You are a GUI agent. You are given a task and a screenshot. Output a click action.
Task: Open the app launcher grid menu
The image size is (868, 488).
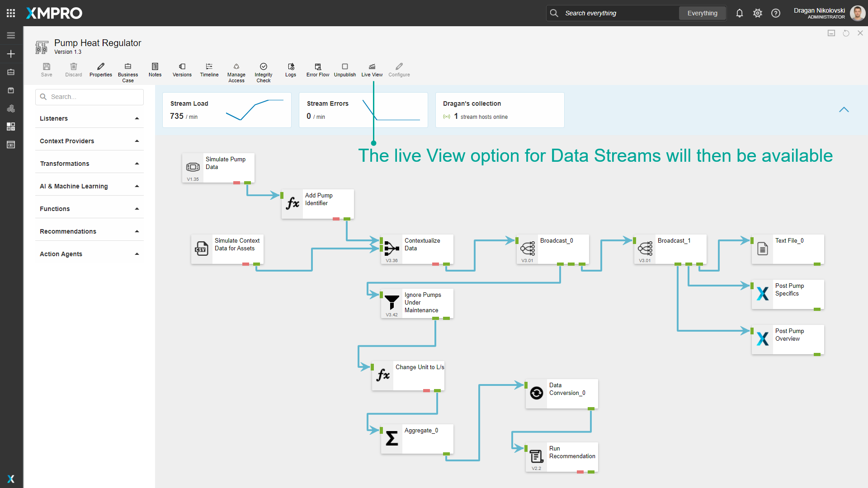11,13
